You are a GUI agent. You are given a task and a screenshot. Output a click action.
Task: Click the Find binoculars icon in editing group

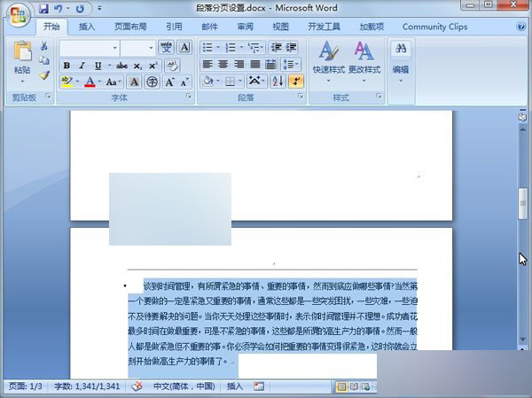point(401,50)
